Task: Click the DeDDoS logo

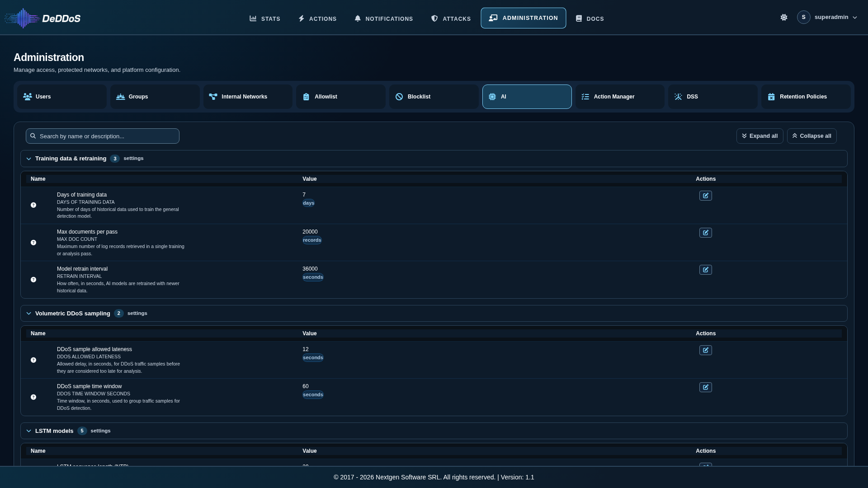Action: (x=43, y=18)
